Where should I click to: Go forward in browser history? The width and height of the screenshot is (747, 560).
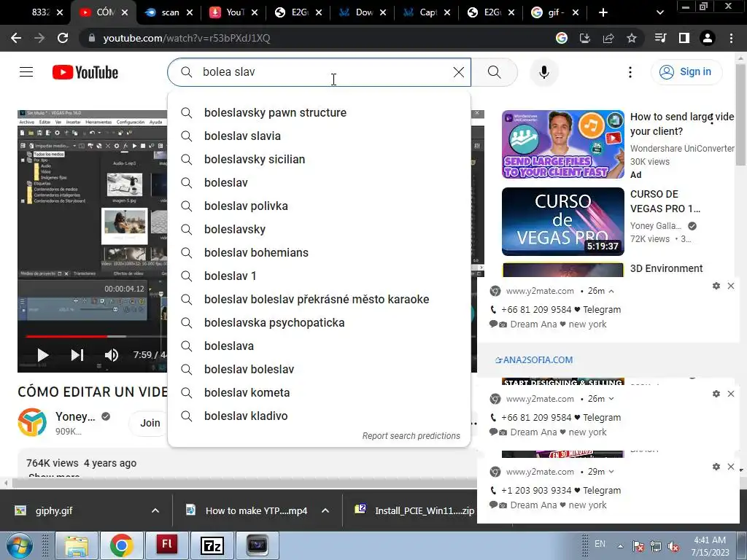coord(39,38)
